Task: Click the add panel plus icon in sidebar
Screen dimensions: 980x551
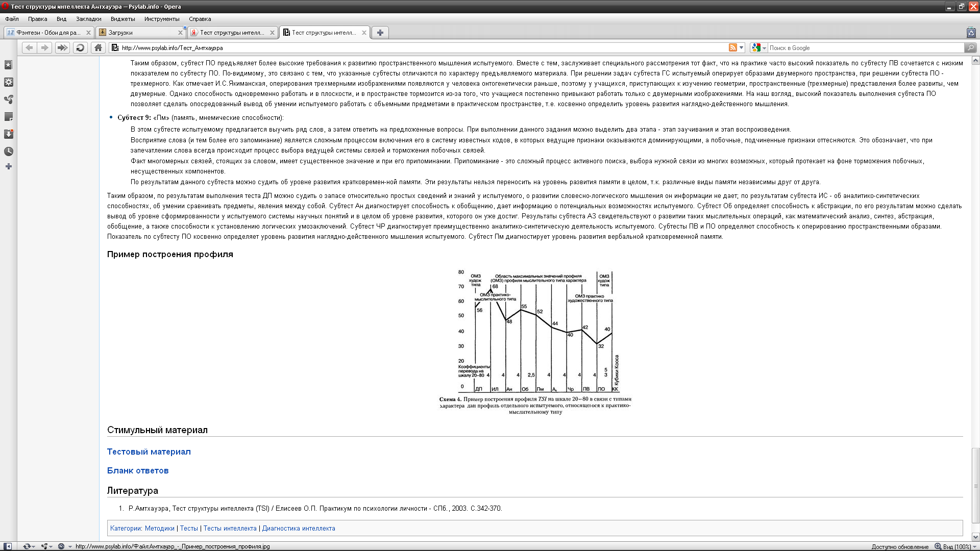Action: [9, 166]
